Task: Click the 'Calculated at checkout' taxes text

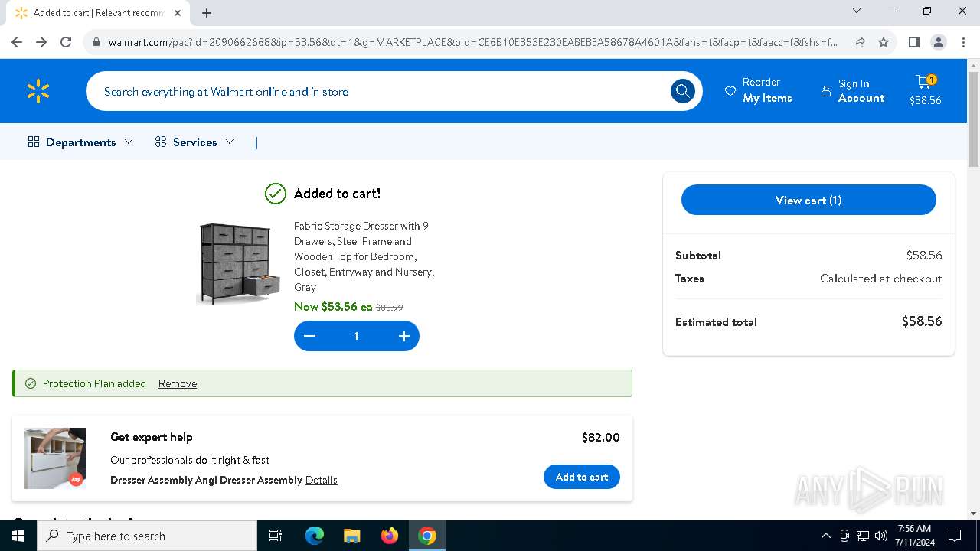Action: point(881,279)
